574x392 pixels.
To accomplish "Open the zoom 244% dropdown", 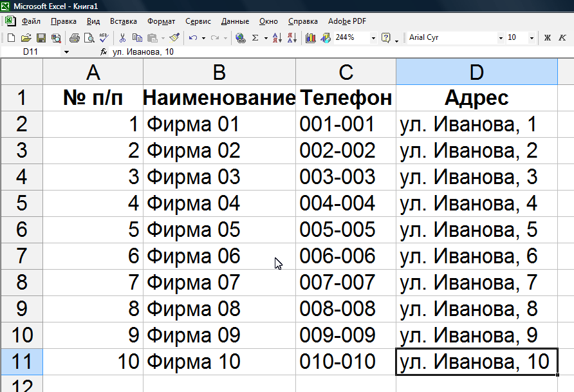I will [373, 38].
